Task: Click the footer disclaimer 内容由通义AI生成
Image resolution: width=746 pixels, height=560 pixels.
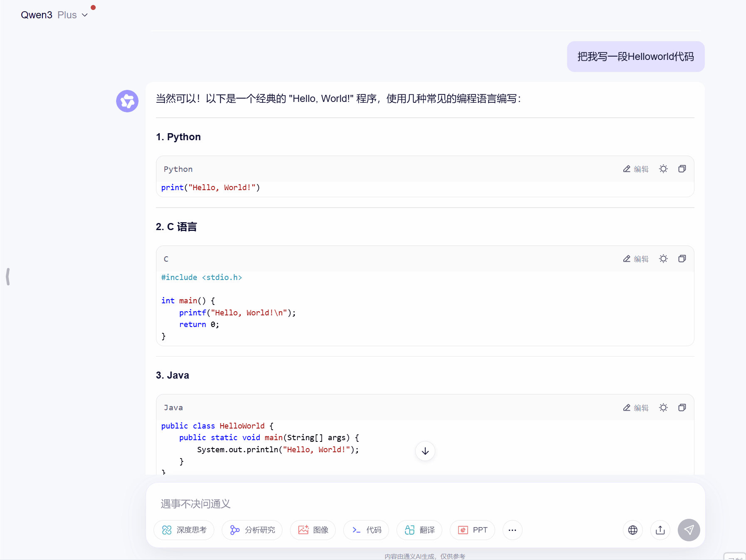Action: point(425,556)
